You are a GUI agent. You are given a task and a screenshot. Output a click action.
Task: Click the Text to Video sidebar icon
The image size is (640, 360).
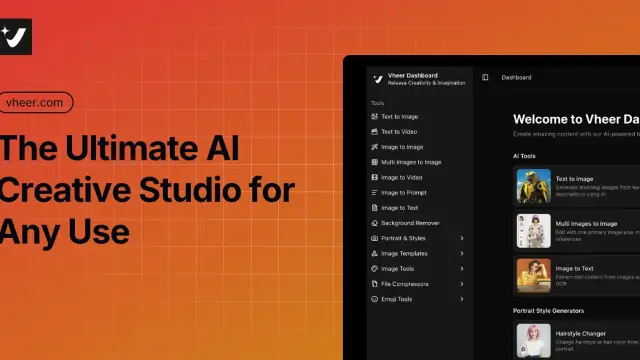pyautogui.click(x=374, y=131)
